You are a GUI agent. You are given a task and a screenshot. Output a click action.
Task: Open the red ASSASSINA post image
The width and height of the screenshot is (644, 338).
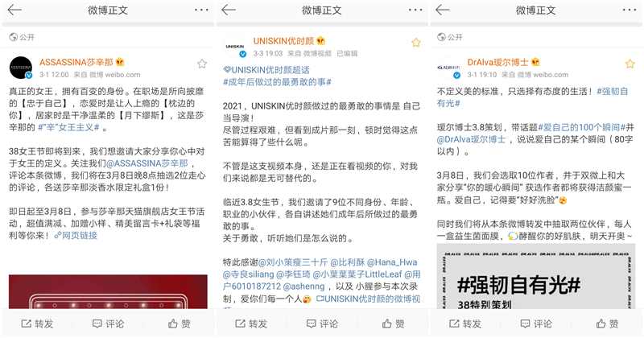(108, 291)
